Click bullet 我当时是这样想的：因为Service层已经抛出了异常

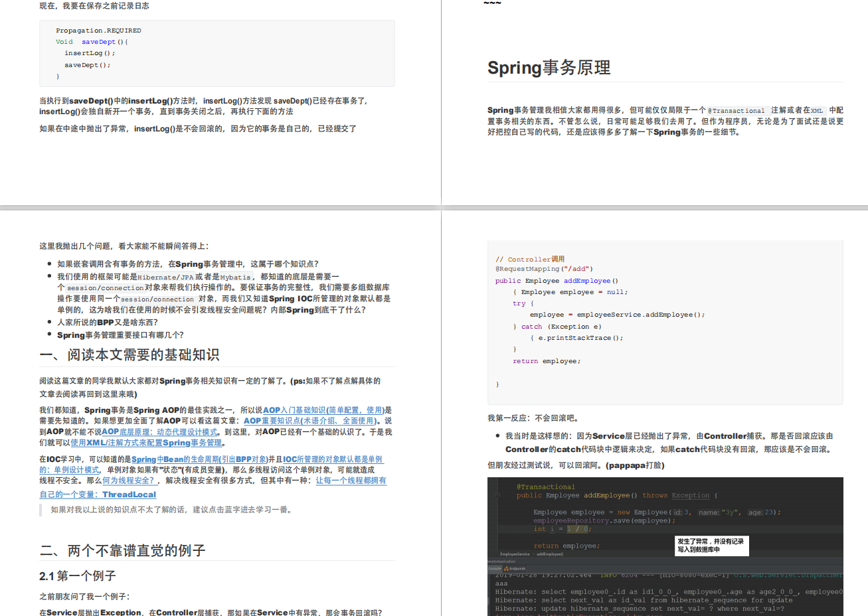(x=669, y=443)
